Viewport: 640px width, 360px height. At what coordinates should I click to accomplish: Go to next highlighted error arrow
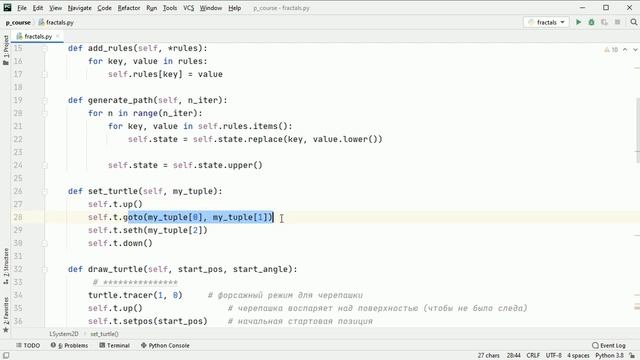pos(635,49)
